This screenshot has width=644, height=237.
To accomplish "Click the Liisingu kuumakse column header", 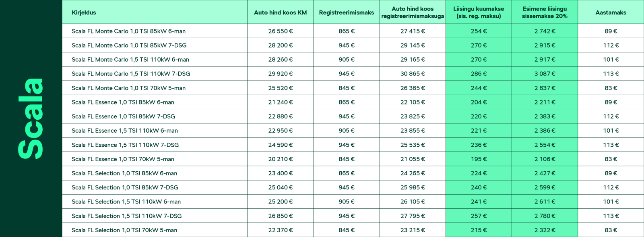I will [x=479, y=12].
